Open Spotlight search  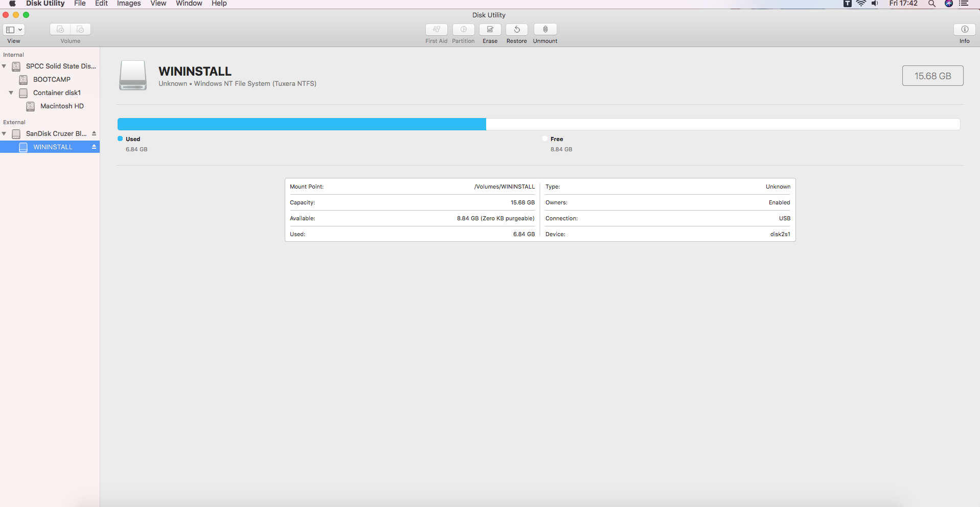(932, 4)
